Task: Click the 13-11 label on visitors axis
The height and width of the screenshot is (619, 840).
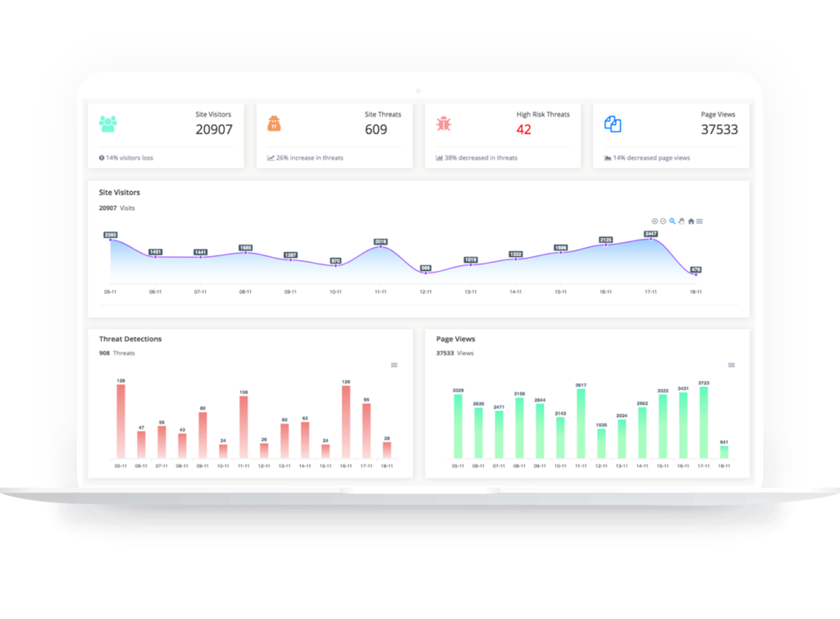Action: 470,292
